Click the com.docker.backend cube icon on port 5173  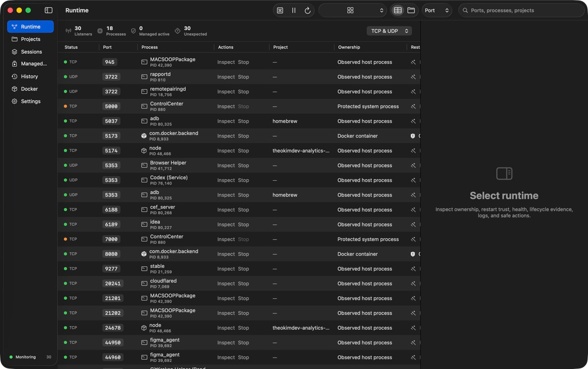(x=144, y=136)
